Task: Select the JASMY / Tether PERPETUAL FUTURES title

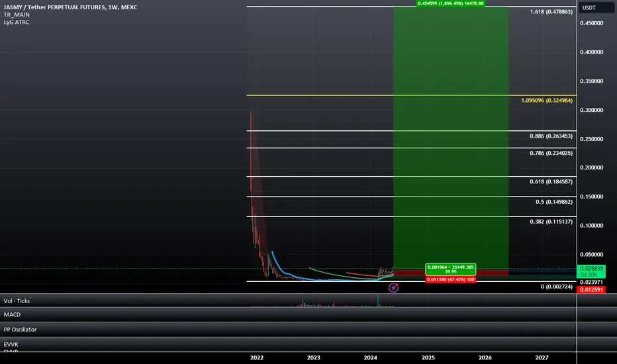Action: pyautogui.click(x=70, y=7)
